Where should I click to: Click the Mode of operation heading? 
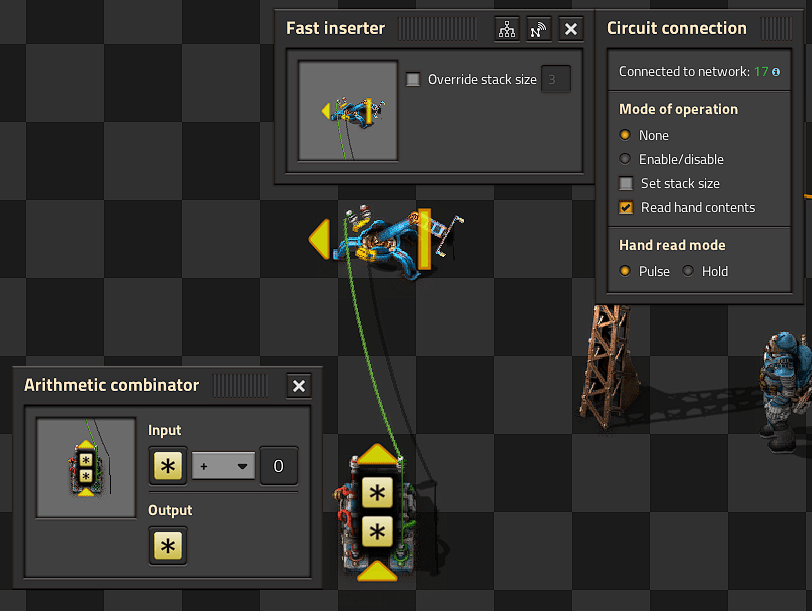[678, 109]
